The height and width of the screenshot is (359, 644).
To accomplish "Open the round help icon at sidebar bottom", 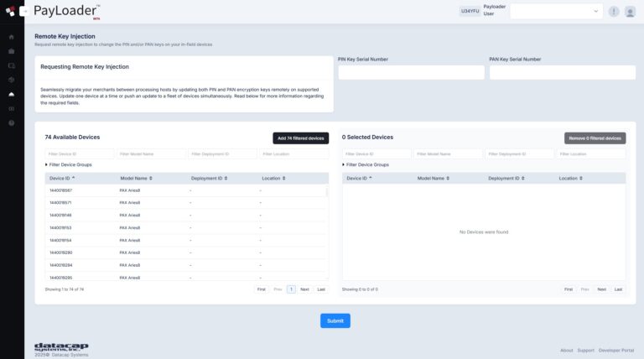I will [x=12, y=123].
